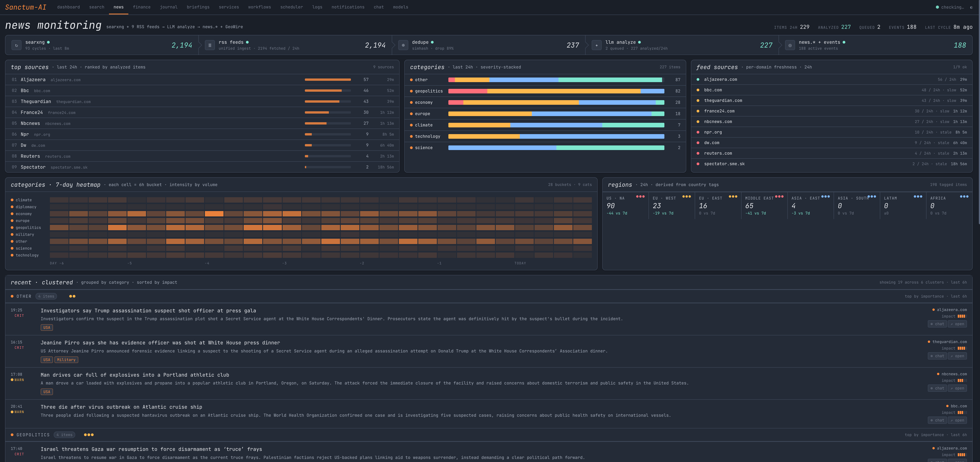
Task: Open the services tab
Action: pos(229,7)
